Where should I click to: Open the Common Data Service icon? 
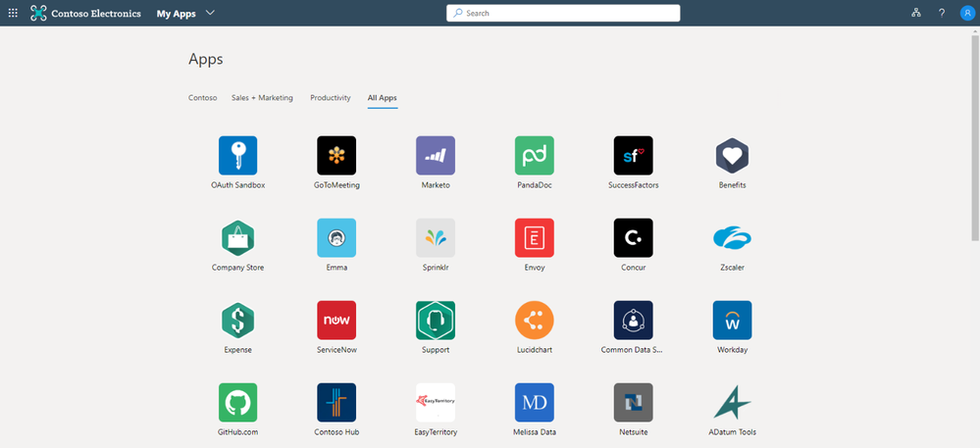633,321
